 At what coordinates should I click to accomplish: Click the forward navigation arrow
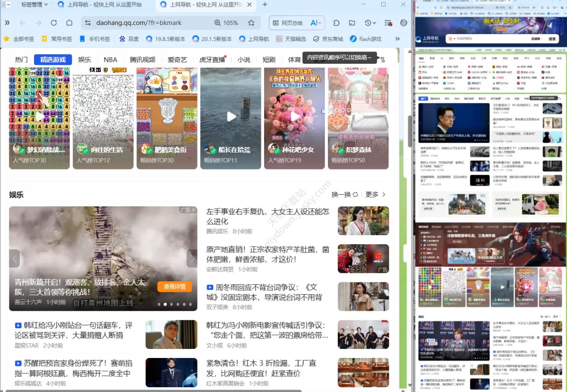[x=38, y=23]
